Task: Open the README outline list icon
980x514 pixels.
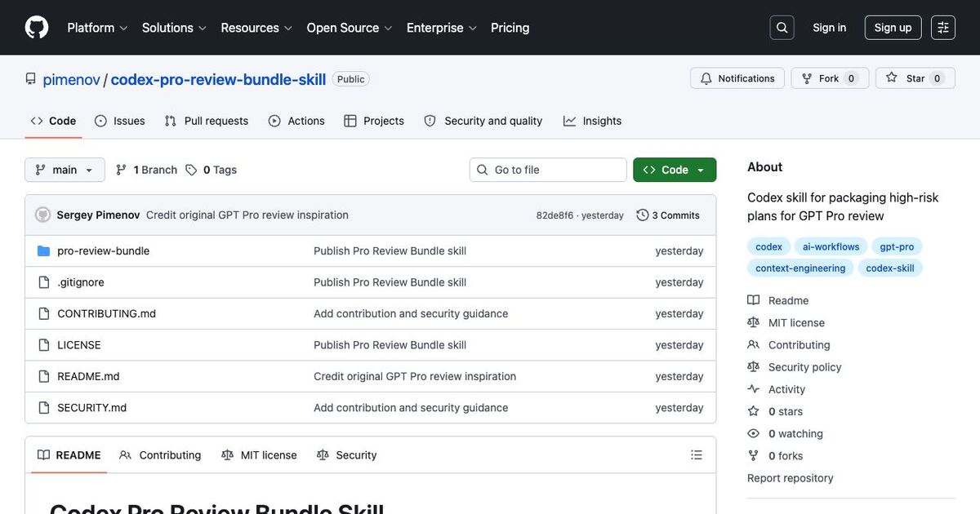Action: [697, 455]
